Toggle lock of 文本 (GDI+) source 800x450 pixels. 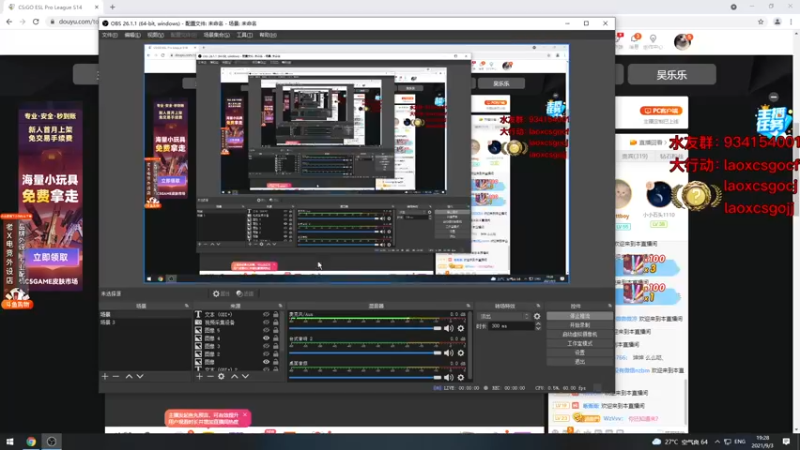point(276,315)
